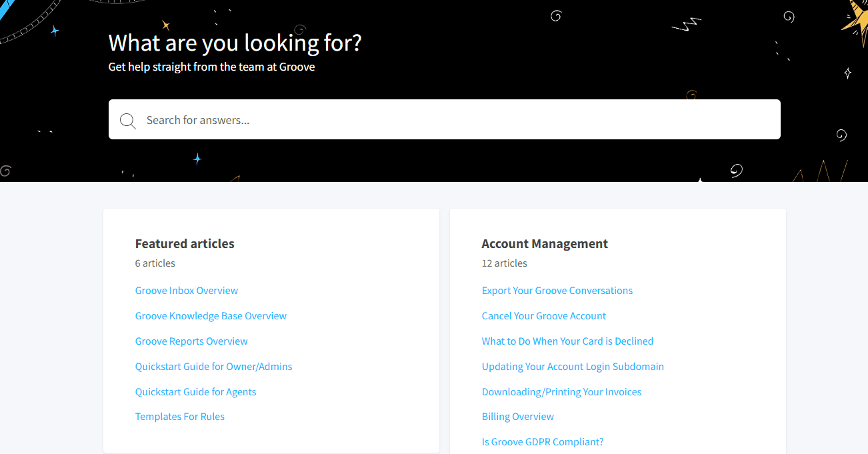This screenshot has height=454, width=868.
Task: Open Templates For Rules article
Action: 179,417
